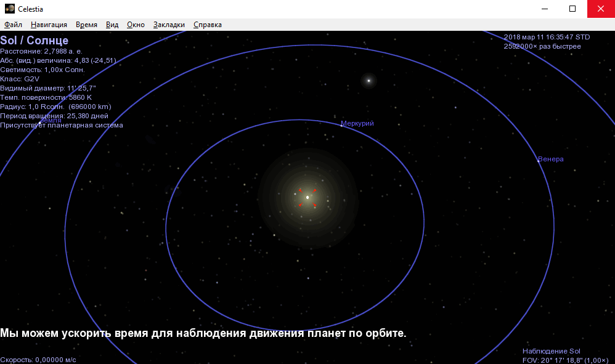Click the 2592000× time rate text

542,46
